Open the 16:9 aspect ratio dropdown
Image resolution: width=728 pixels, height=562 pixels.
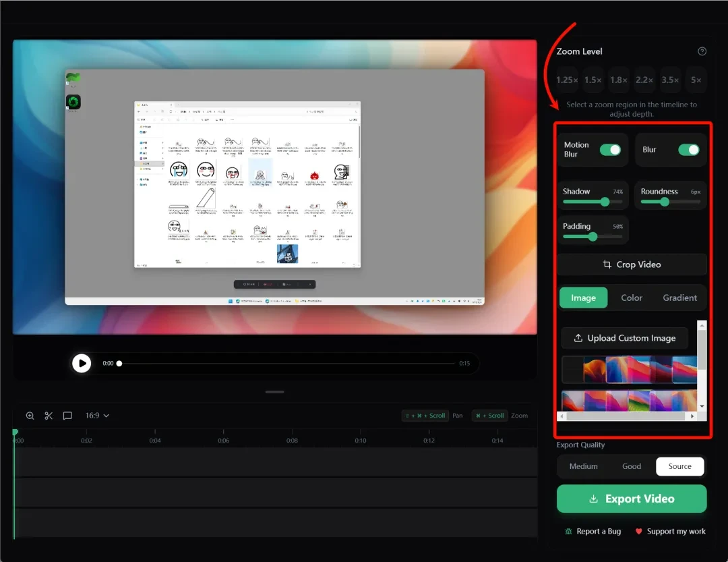(x=97, y=416)
